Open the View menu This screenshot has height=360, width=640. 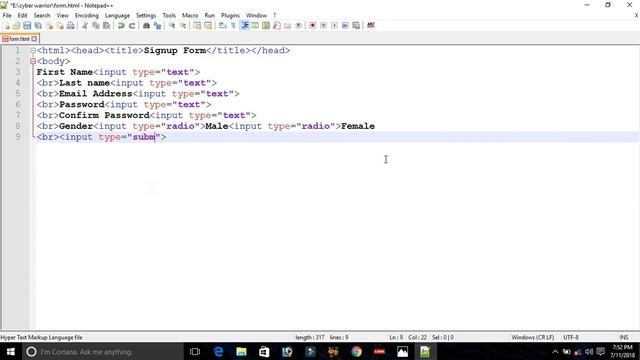coord(62,16)
